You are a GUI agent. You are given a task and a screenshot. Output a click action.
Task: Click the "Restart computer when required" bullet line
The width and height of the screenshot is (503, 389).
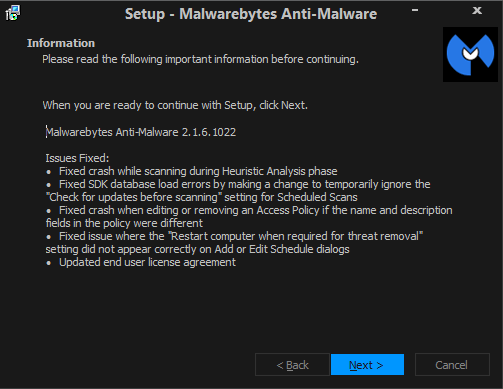[234, 236]
